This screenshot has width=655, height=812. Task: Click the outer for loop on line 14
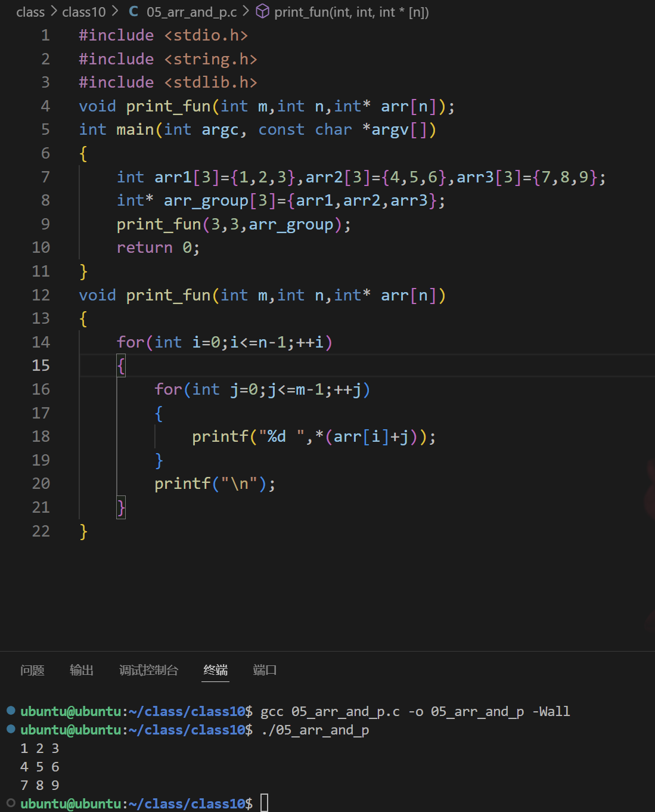tap(225, 342)
